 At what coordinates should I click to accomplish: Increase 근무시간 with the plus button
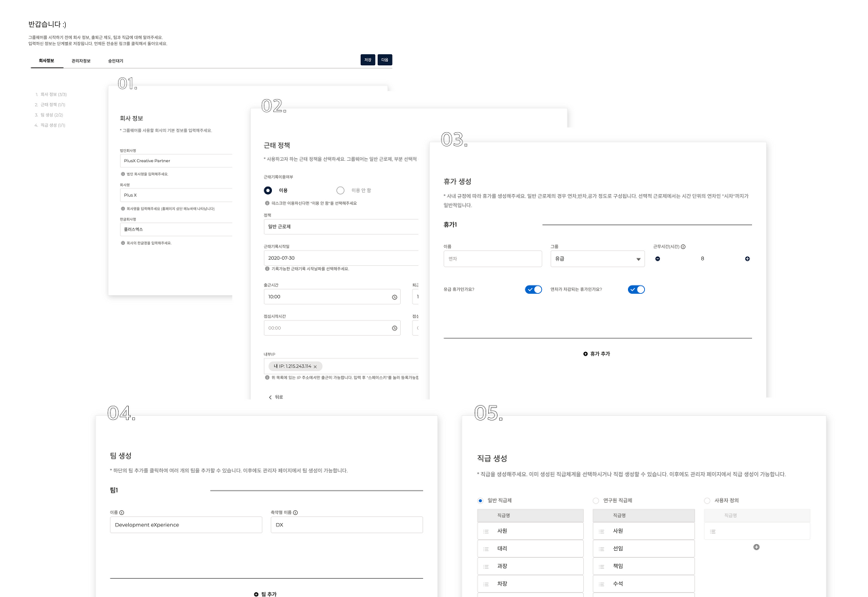pyautogui.click(x=747, y=258)
